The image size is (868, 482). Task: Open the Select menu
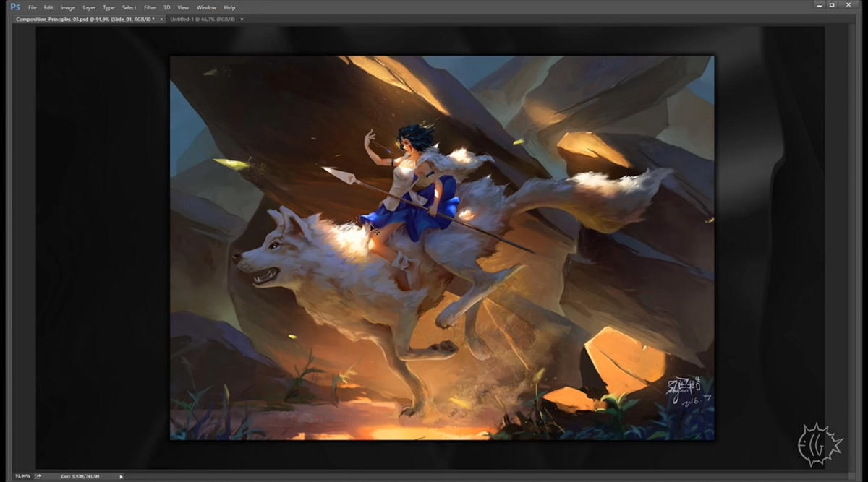[x=129, y=7]
